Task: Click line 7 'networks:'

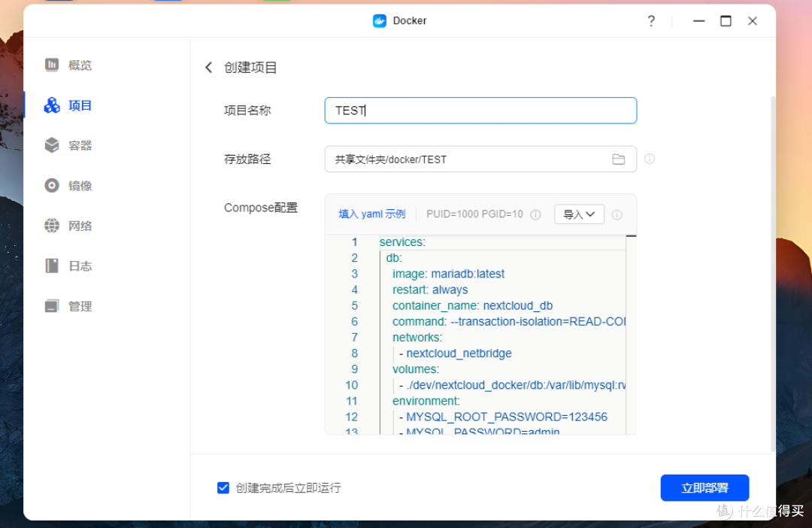Action: click(417, 337)
